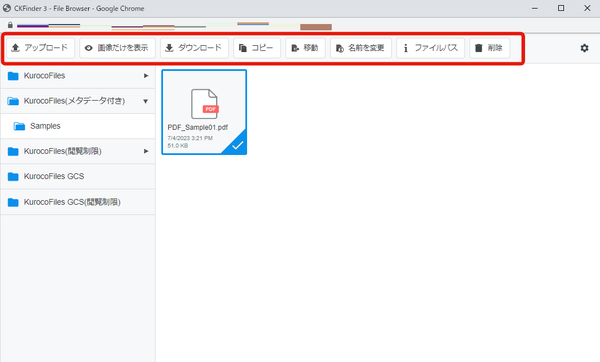Select the KurocoFiles(メタデータ付き) folder
This screenshot has width=600, height=362.
click(78, 101)
